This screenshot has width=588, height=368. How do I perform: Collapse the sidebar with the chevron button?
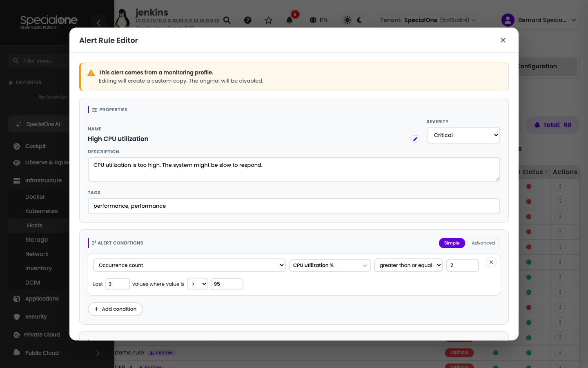click(x=98, y=23)
